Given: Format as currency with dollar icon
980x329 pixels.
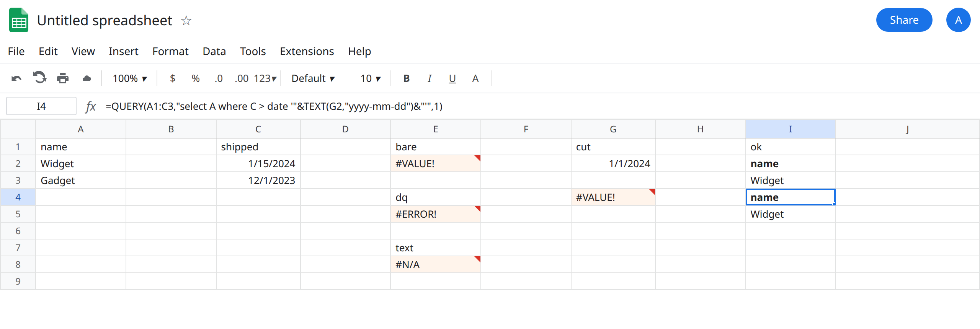Looking at the screenshot, I should click(x=173, y=78).
